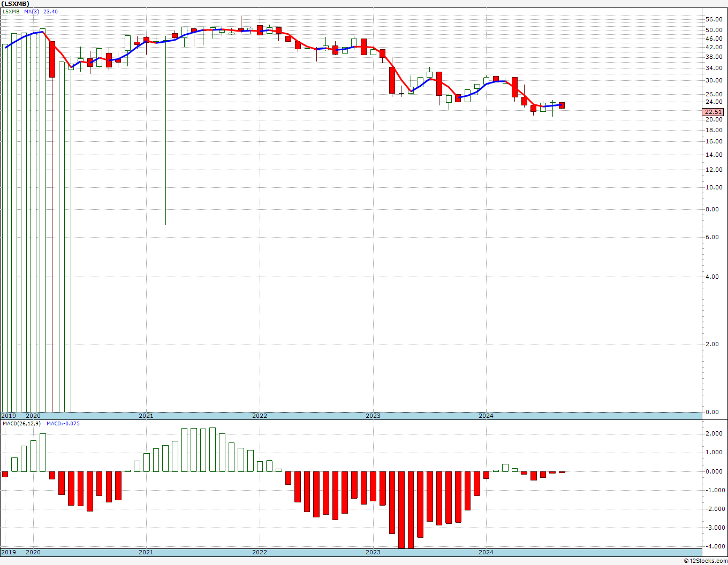Click 2023 on the price chart time axis
Screen dimensions: 728x565
pyautogui.click(x=373, y=416)
